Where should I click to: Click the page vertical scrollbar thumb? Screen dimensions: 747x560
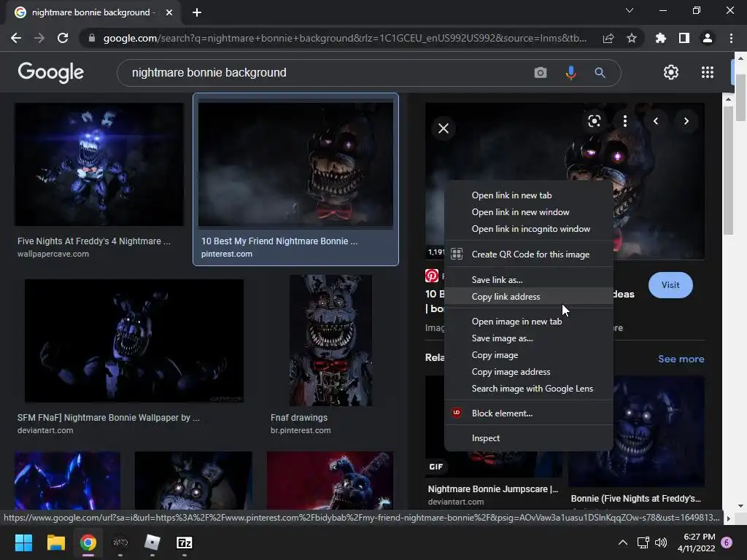[741, 98]
